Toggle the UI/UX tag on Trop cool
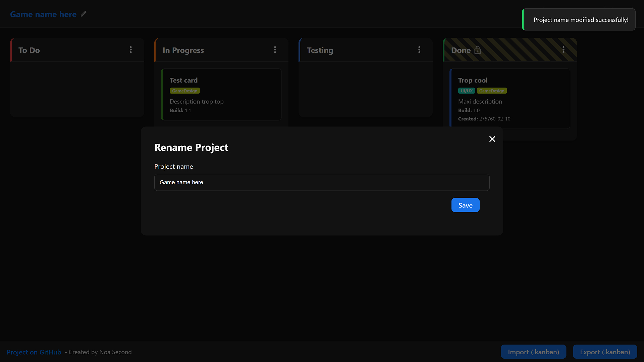644x362 pixels. coord(466,90)
